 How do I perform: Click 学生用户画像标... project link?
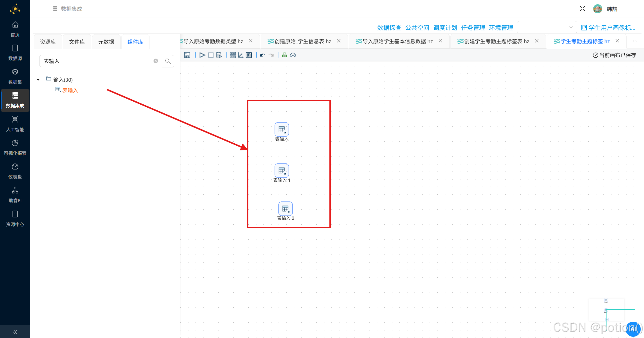pos(608,28)
